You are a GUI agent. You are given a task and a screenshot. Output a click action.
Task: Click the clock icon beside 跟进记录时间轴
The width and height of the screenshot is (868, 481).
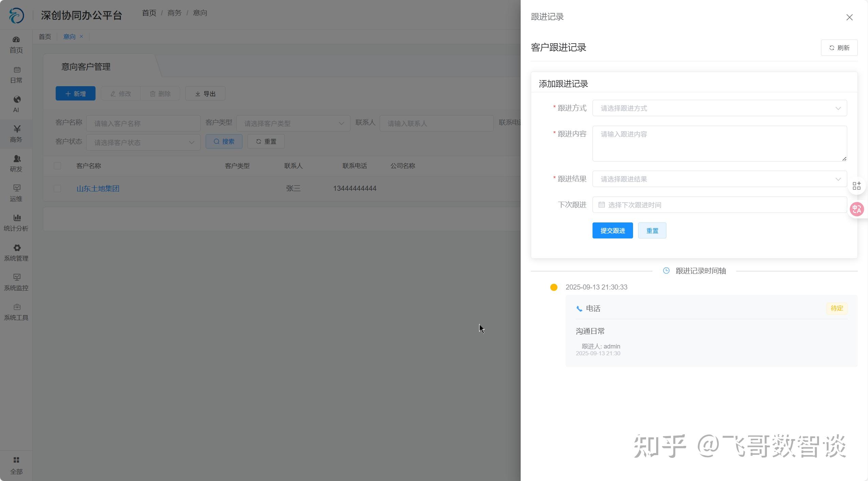point(666,270)
